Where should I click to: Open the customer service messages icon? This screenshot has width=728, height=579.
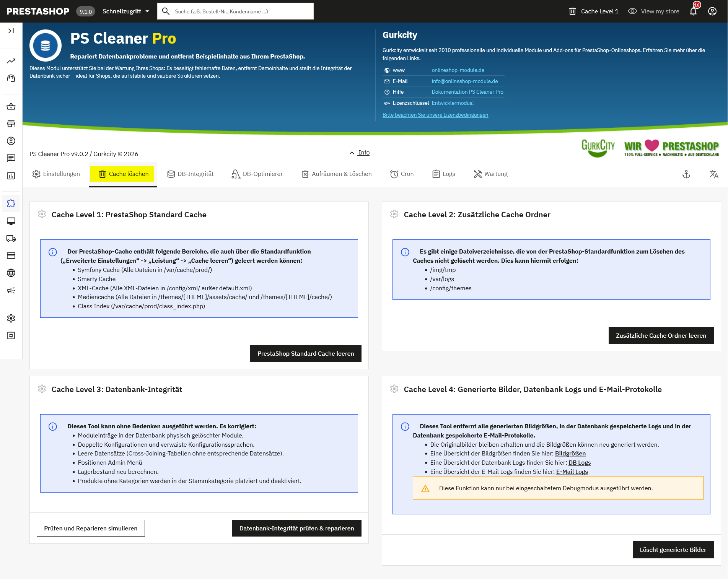coord(11,158)
